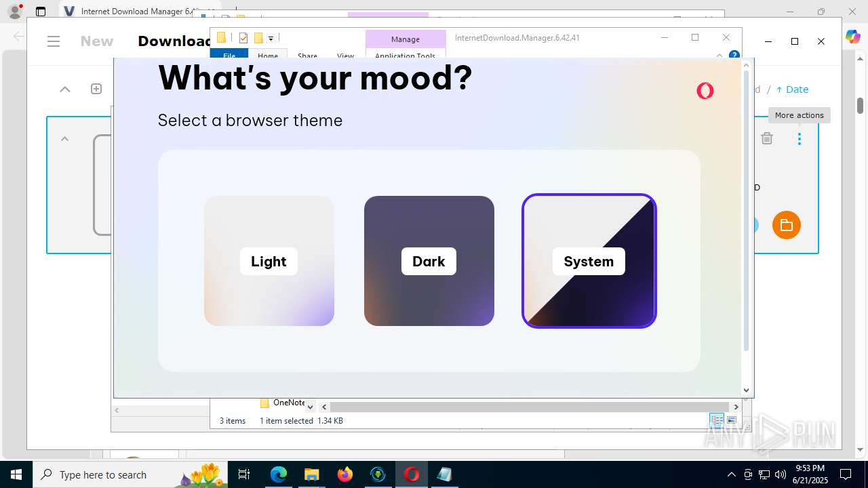This screenshot has height=488, width=868.
Task: Choose the System browser theme
Action: coord(589,261)
